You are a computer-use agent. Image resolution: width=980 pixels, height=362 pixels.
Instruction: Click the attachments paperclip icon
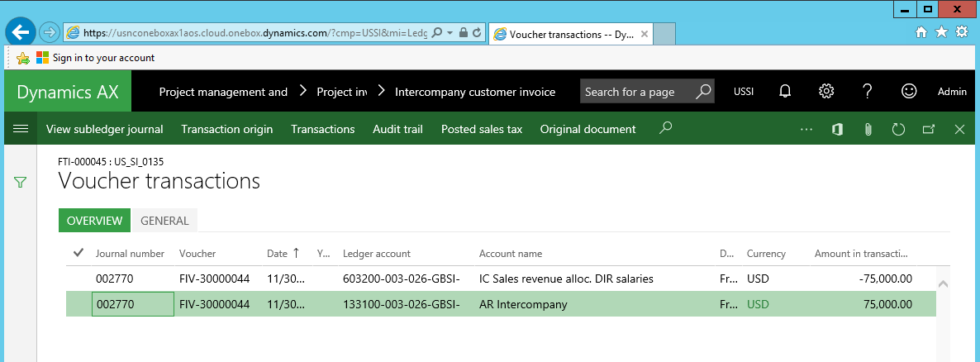click(868, 129)
